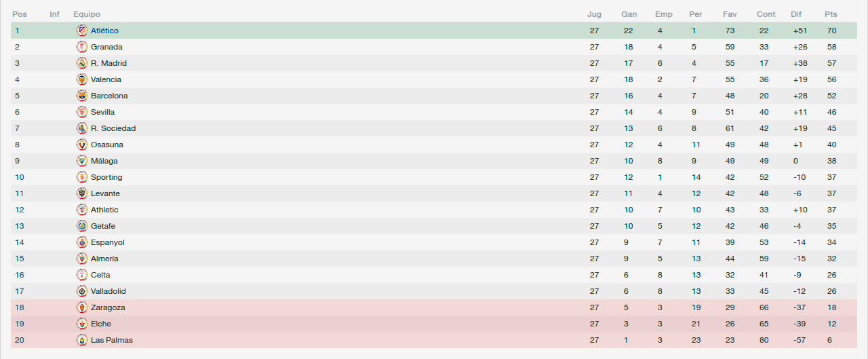The image size is (868, 359).
Task: Sort table by Pts column header
Action: pos(831,14)
